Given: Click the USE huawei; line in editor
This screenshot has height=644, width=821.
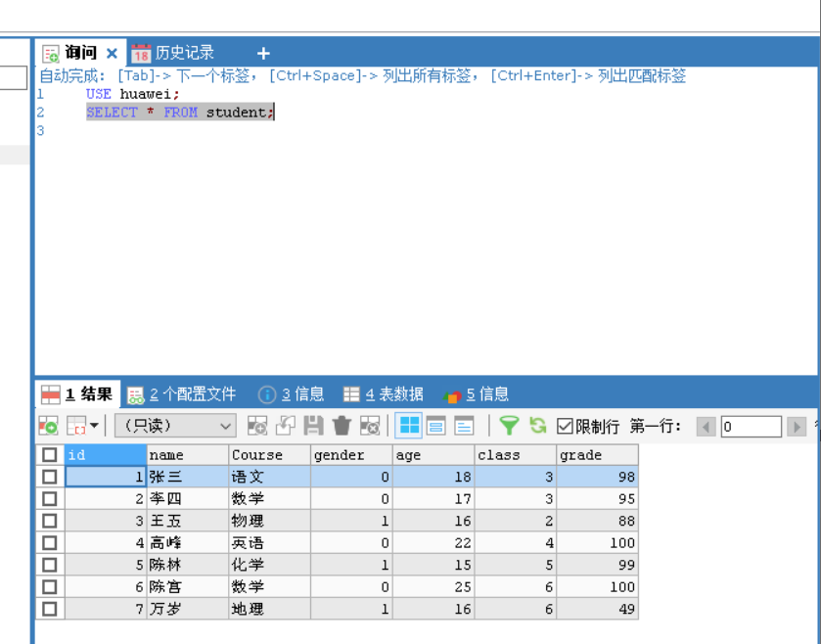Looking at the screenshot, I should (133, 94).
